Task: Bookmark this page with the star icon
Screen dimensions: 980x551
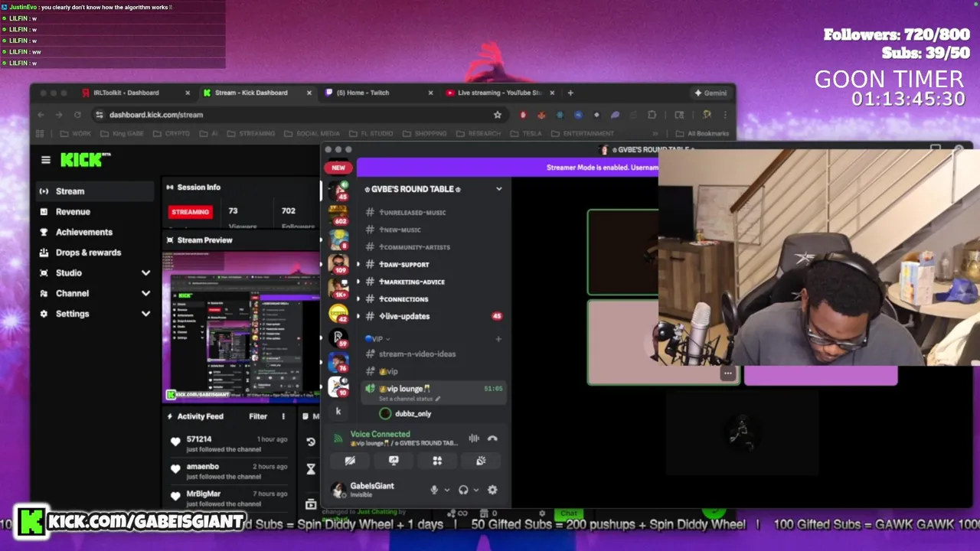Action: point(498,115)
